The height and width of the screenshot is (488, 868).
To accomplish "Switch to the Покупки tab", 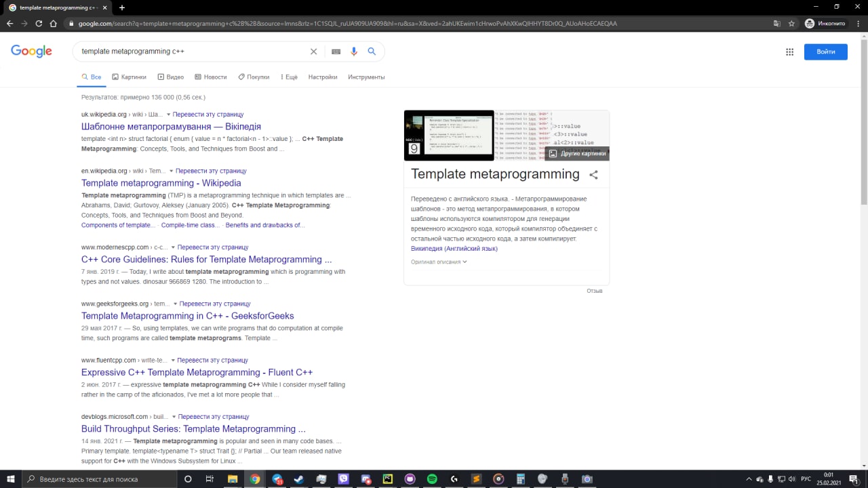I will click(254, 77).
